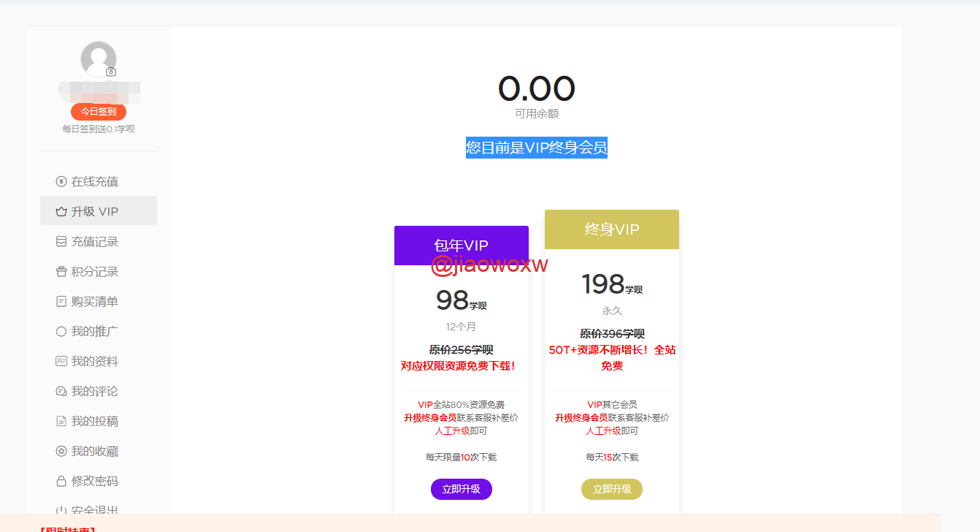Click the 12个月 duration text
This screenshot has width=980, height=532.
coord(462,327)
